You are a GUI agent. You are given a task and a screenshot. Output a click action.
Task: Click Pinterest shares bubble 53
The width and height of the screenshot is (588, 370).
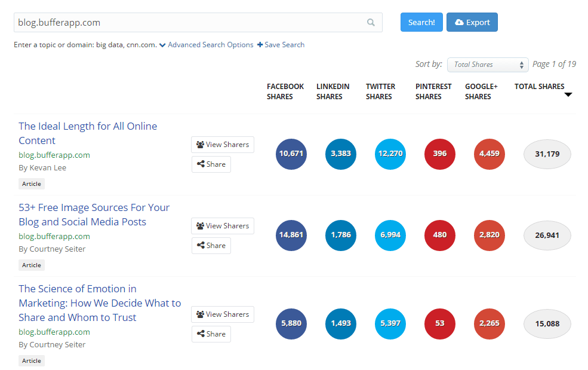tap(440, 324)
